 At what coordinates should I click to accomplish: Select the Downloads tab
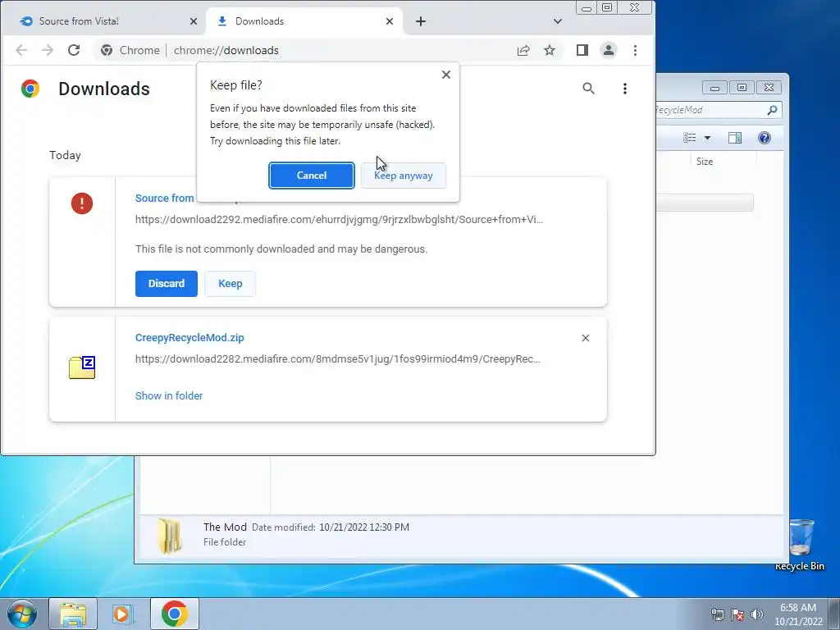click(304, 21)
